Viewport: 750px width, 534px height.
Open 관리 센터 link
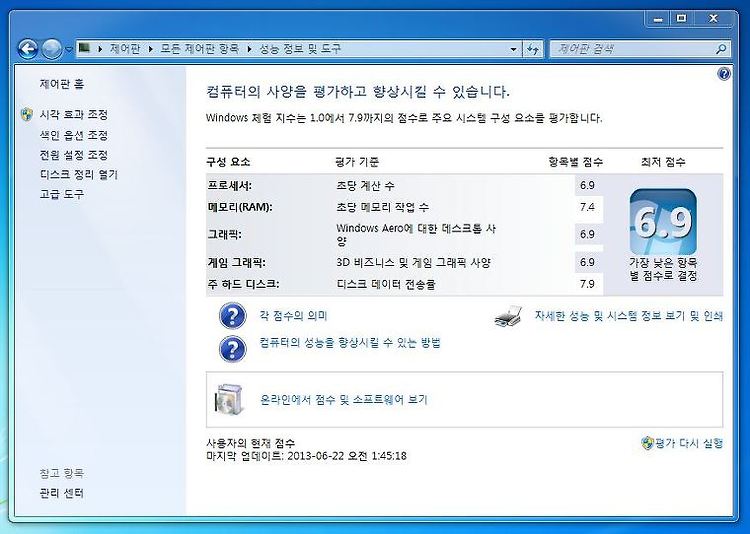(x=62, y=493)
